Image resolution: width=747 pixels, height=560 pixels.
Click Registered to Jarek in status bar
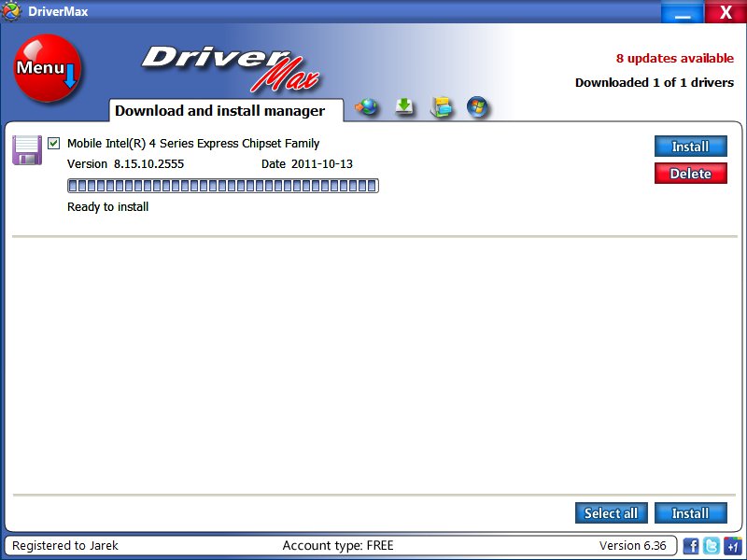[65, 545]
